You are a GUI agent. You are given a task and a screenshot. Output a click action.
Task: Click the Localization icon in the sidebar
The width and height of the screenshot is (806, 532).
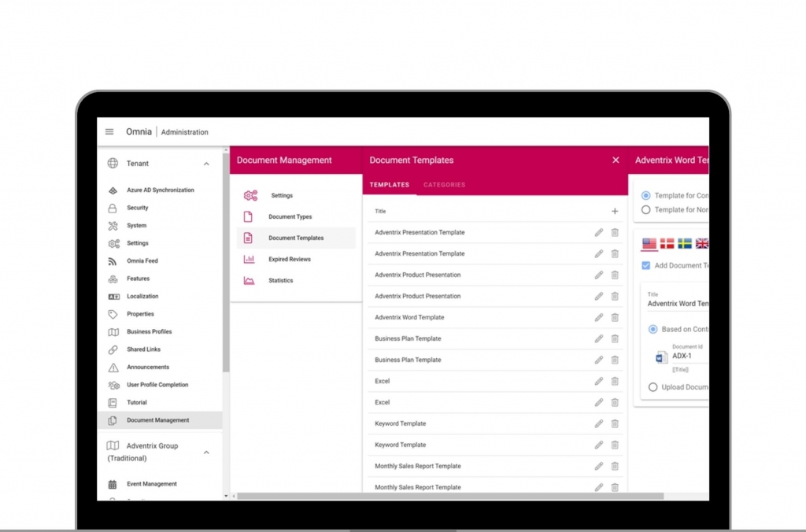click(113, 297)
